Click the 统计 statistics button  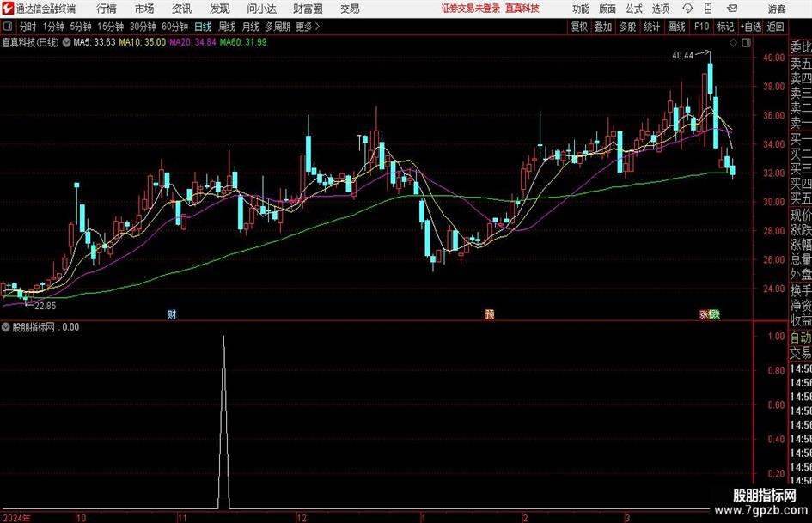pyautogui.click(x=652, y=27)
